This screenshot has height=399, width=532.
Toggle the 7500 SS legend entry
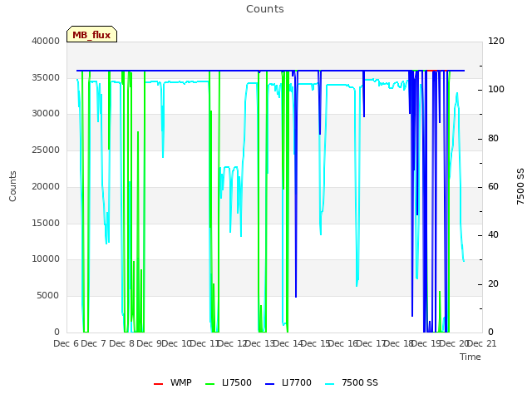(x=352, y=382)
